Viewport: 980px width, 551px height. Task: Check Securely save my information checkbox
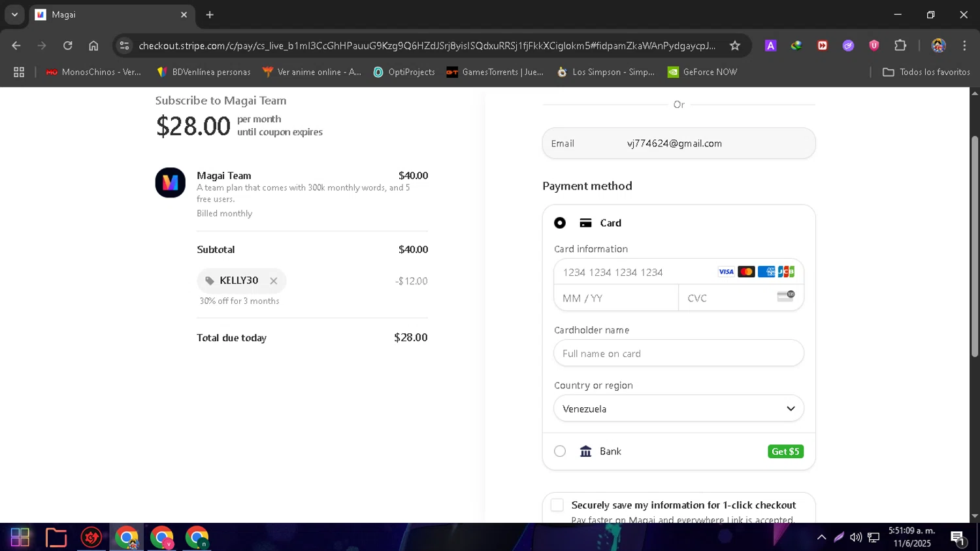coord(557,505)
